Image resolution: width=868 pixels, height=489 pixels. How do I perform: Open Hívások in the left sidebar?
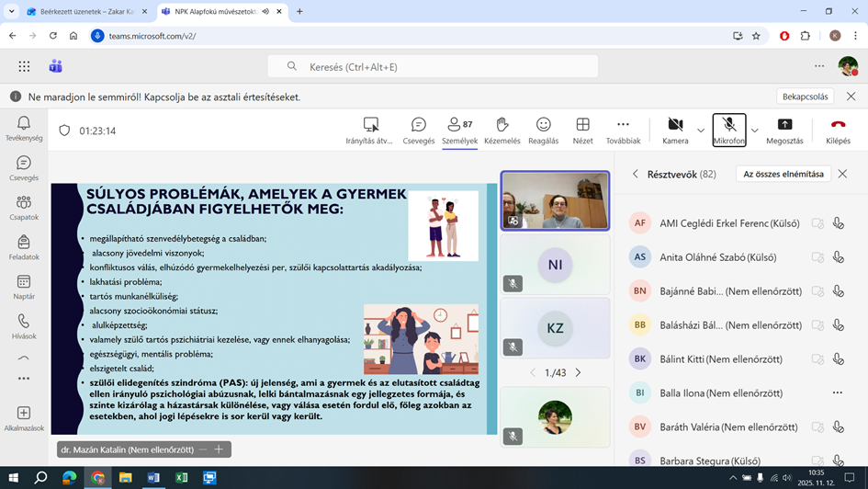pos(23,326)
